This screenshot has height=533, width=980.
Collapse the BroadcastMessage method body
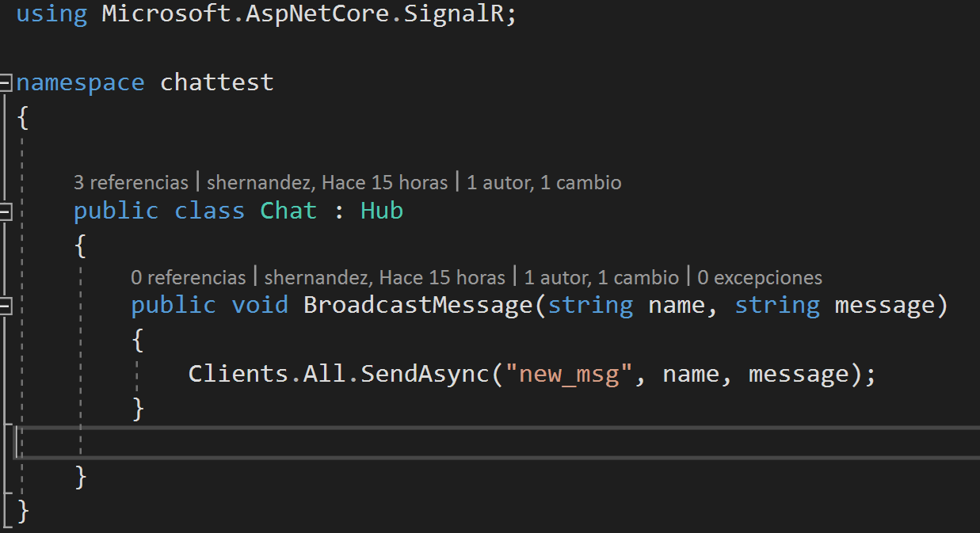[4, 304]
